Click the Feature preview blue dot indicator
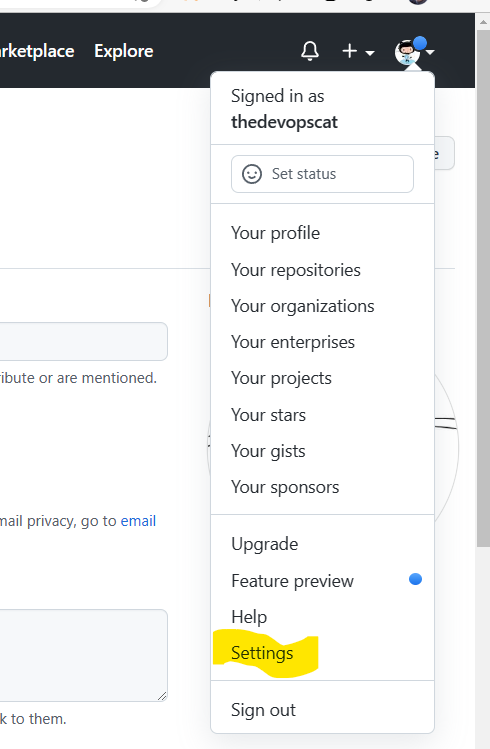490x749 pixels. tap(415, 579)
